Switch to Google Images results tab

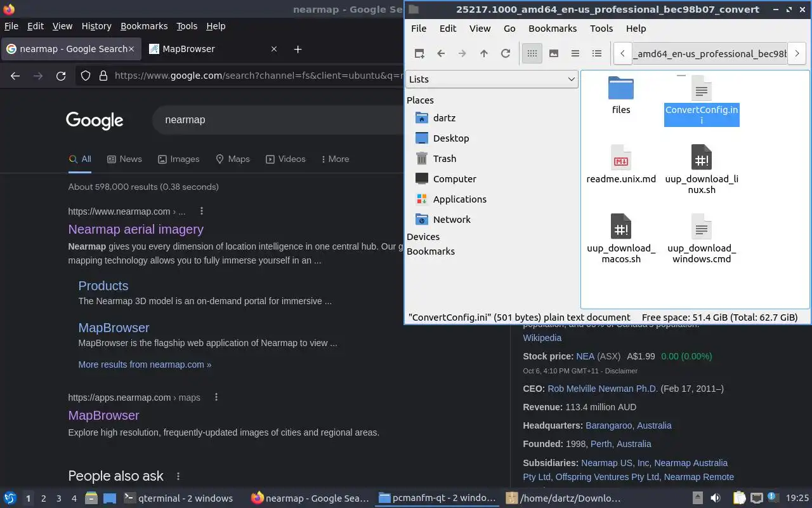click(x=178, y=159)
